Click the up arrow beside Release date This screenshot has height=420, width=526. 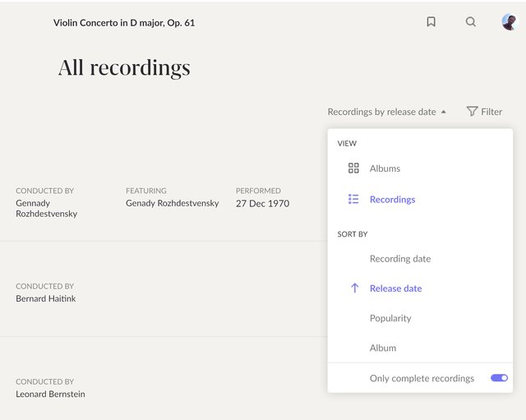click(x=354, y=288)
